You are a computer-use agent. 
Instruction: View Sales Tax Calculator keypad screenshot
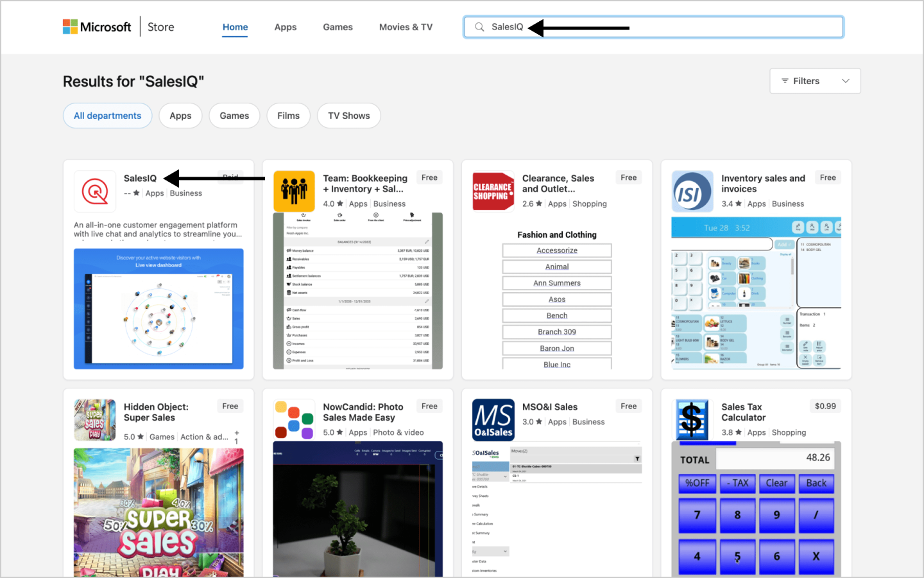[x=757, y=509]
